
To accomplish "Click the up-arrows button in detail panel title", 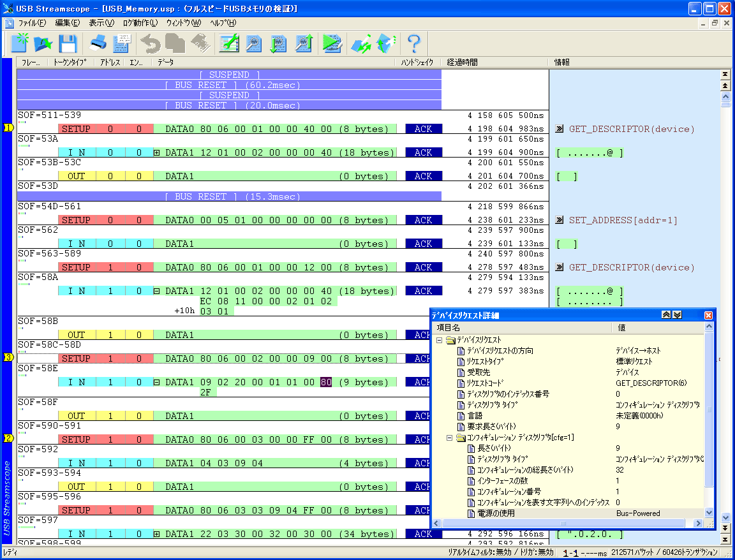I will (x=666, y=315).
